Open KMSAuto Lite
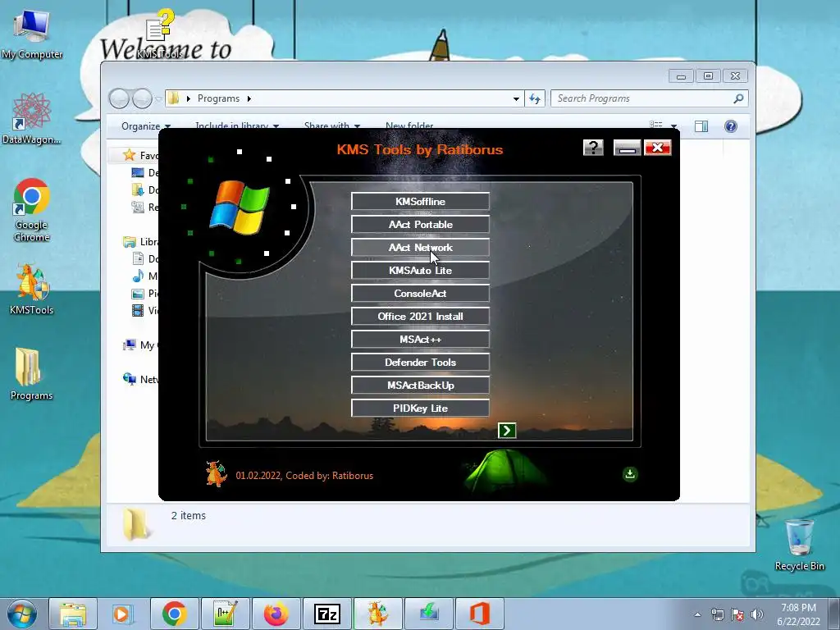Viewport: 840px width, 630px height. (420, 271)
